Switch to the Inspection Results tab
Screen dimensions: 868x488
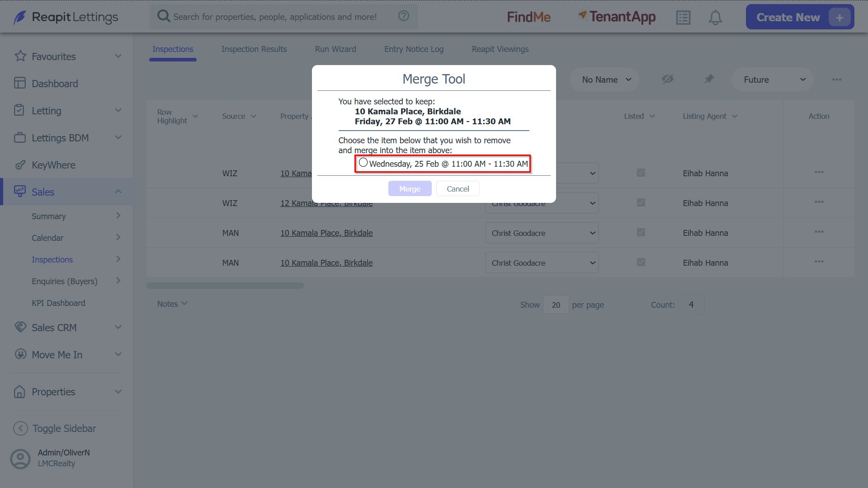(254, 49)
